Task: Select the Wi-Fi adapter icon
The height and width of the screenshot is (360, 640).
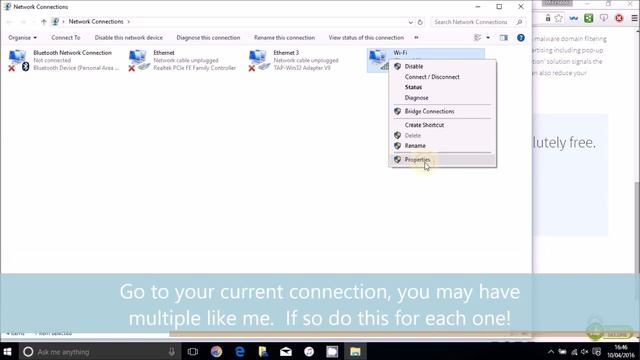Action: coord(378,60)
